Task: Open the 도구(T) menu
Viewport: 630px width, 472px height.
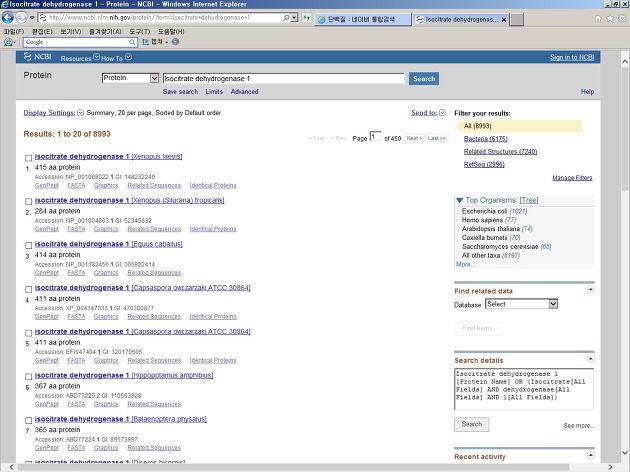Action: pyautogui.click(x=139, y=31)
